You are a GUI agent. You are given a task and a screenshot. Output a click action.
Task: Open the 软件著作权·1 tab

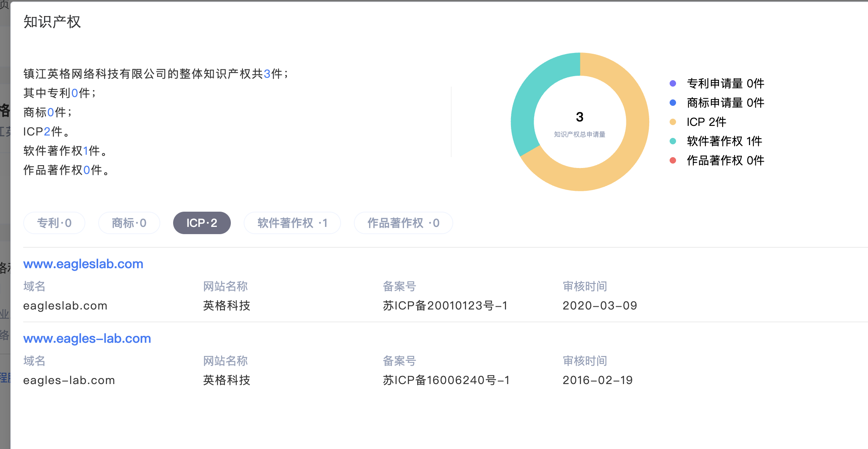292,223
